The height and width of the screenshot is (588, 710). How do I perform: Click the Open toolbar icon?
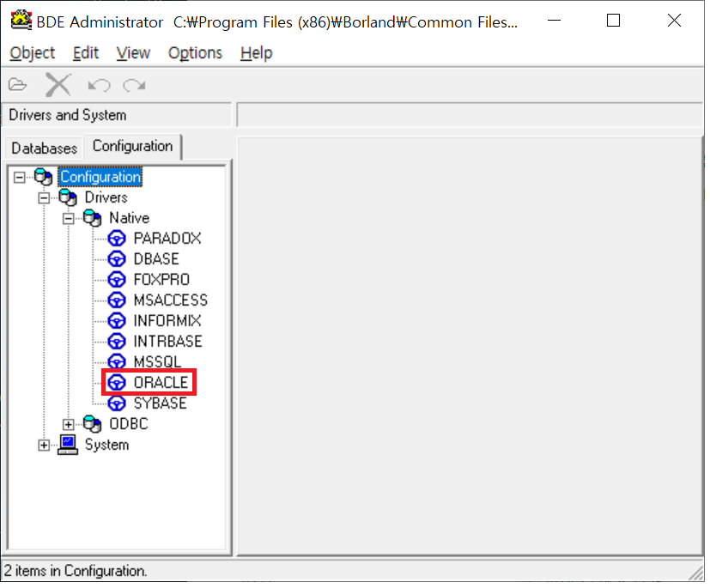point(18,84)
